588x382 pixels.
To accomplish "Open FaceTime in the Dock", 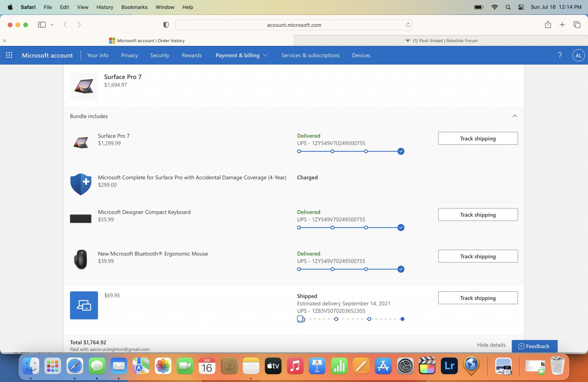I will 185,366.
